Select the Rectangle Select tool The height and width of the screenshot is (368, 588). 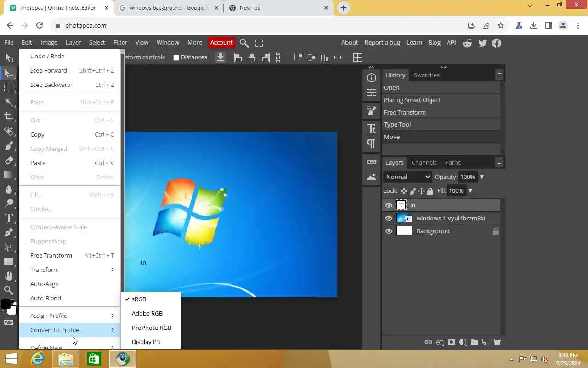[x=9, y=87]
